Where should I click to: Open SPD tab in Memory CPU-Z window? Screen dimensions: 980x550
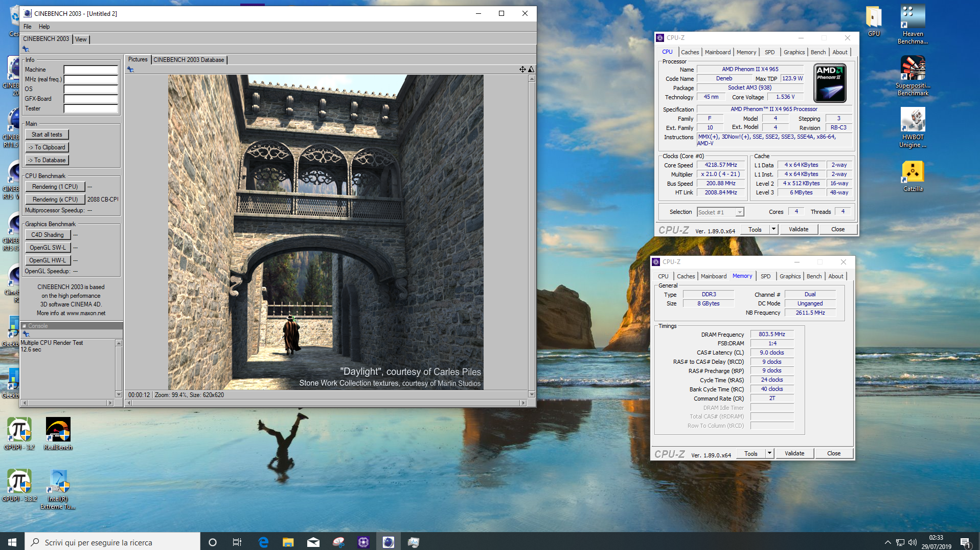click(x=765, y=276)
